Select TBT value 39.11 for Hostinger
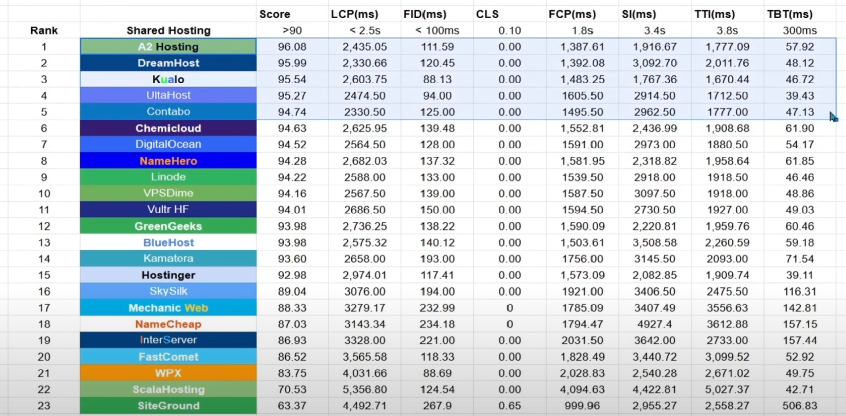The image size is (846, 416). pos(800,275)
